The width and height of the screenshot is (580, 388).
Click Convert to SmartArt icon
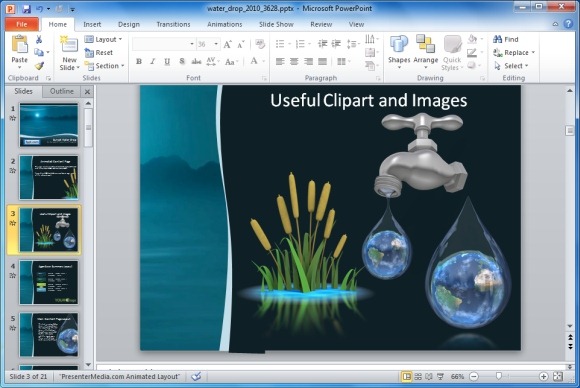371,66
